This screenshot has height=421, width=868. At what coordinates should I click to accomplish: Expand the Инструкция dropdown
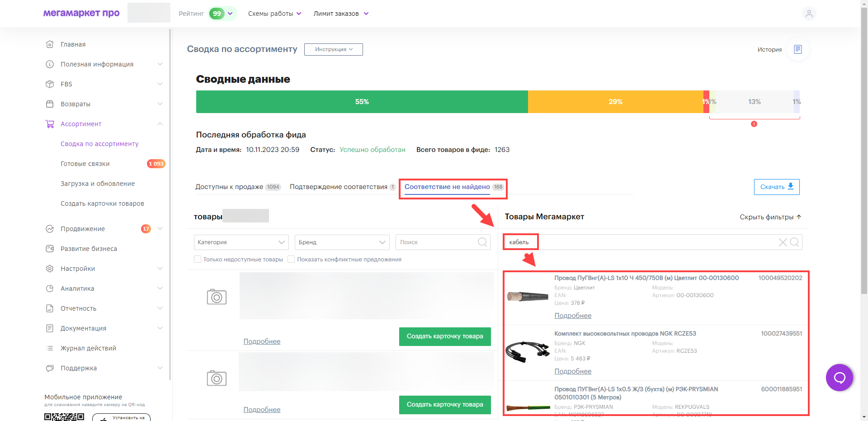point(333,49)
